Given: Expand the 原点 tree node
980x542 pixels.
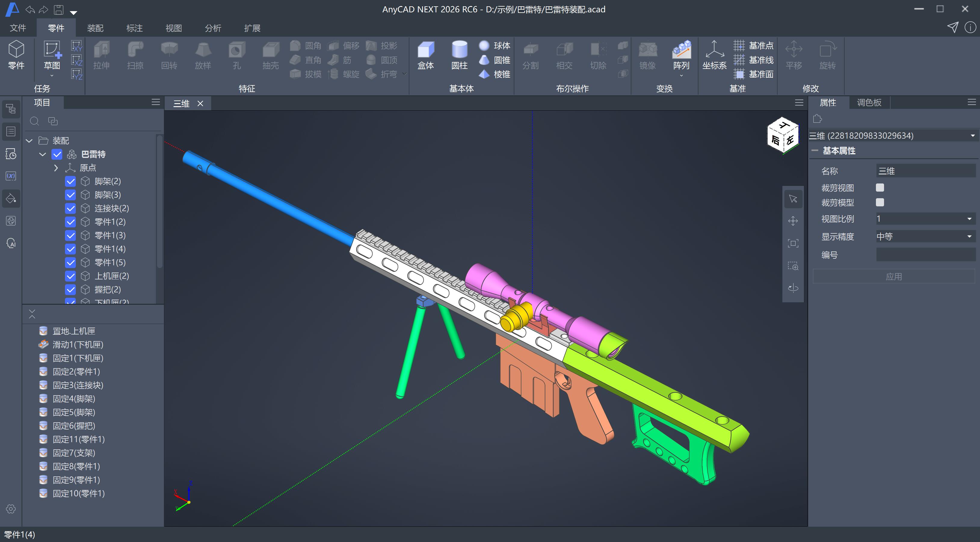Looking at the screenshot, I should tap(56, 168).
